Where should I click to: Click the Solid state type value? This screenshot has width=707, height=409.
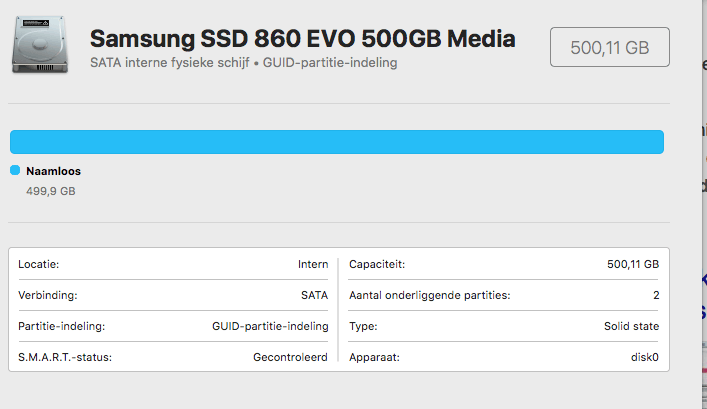click(631, 326)
